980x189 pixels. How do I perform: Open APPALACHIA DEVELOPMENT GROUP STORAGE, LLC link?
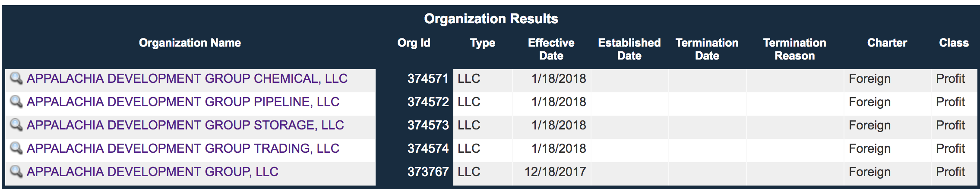185,125
